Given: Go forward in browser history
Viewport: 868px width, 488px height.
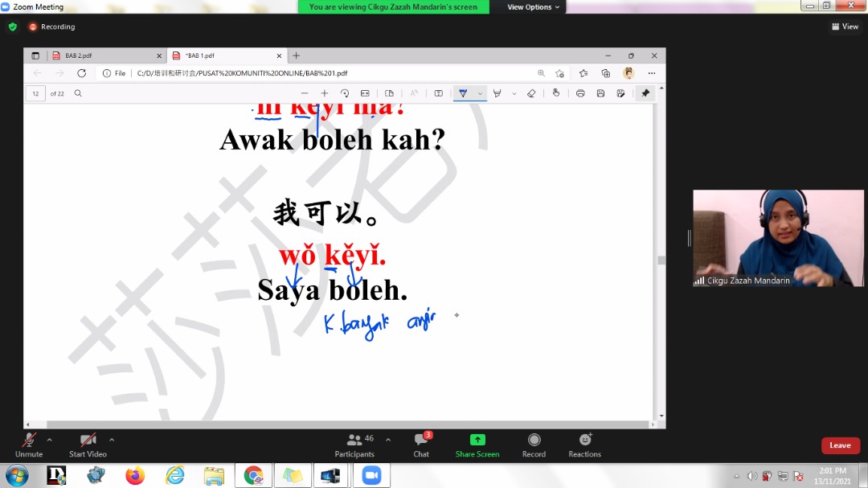Looking at the screenshot, I should [x=59, y=73].
